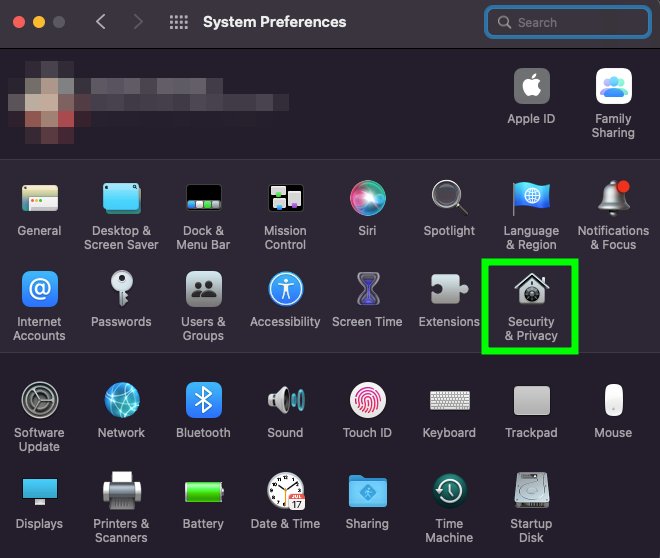The width and height of the screenshot is (660, 558).
Task: Click the back navigation arrow
Action: click(101, 22)
